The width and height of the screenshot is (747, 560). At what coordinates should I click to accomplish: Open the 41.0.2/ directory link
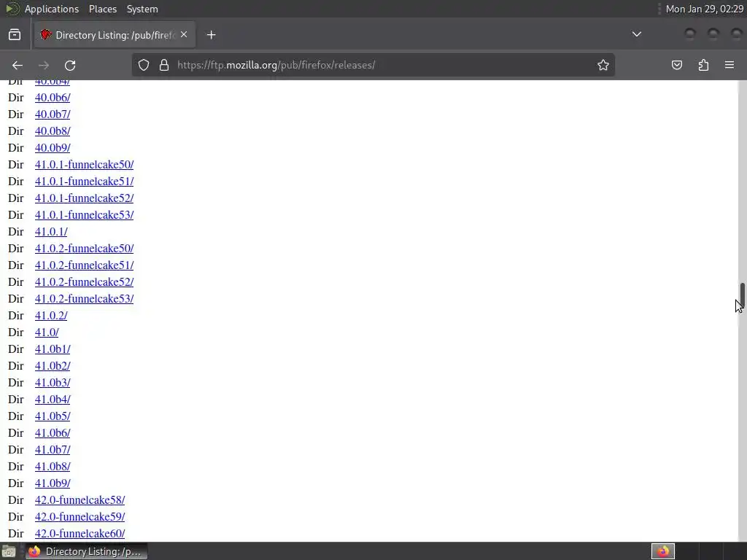pyautogui.click(x=51, y=316)
